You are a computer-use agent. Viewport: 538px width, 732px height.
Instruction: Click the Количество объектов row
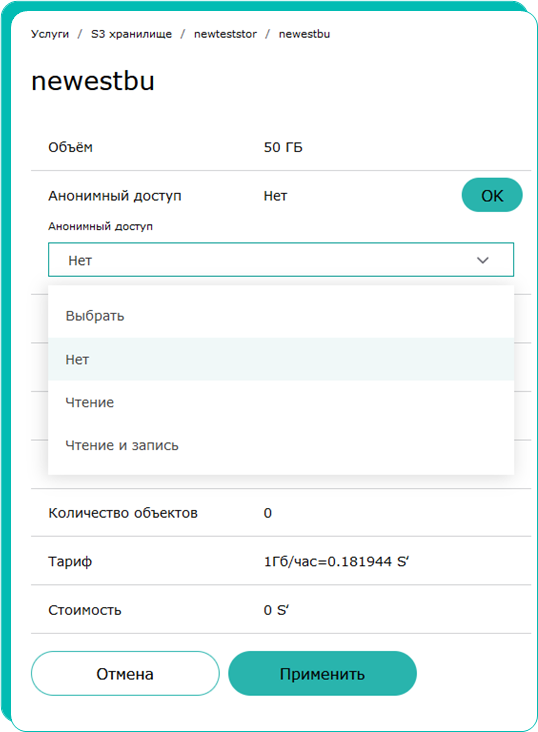(281, 513)
